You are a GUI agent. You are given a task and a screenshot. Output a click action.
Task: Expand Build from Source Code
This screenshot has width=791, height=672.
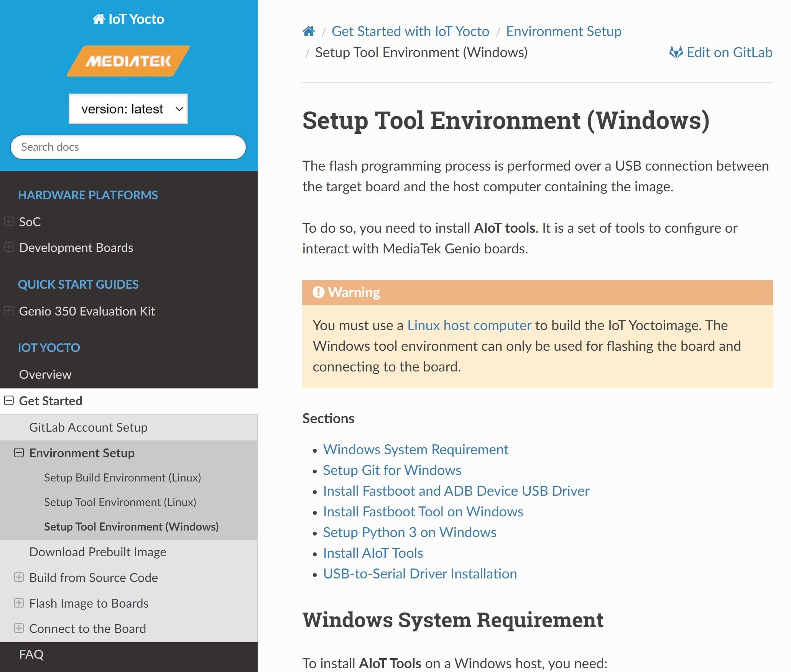click(19, 577)
